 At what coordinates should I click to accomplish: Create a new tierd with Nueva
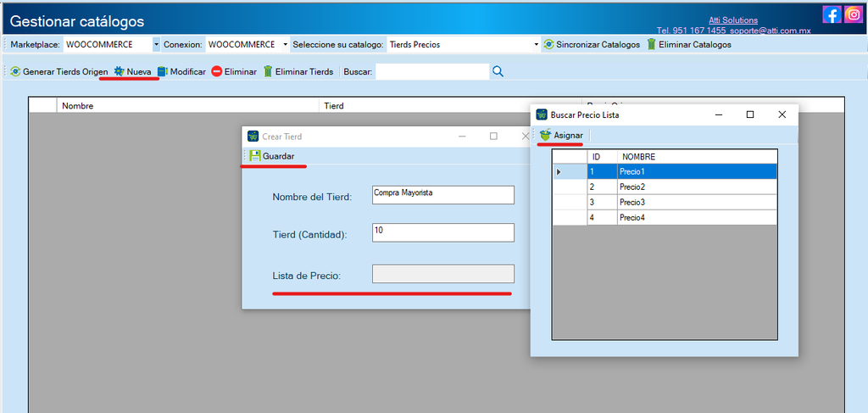click(133, 71)
